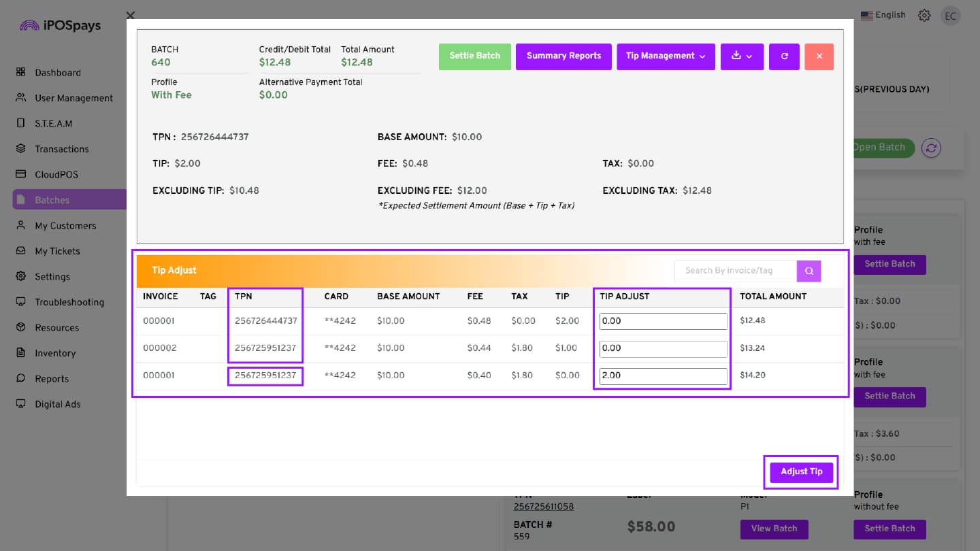Click the circular sync icon beside Open Batch

(931, 148)
